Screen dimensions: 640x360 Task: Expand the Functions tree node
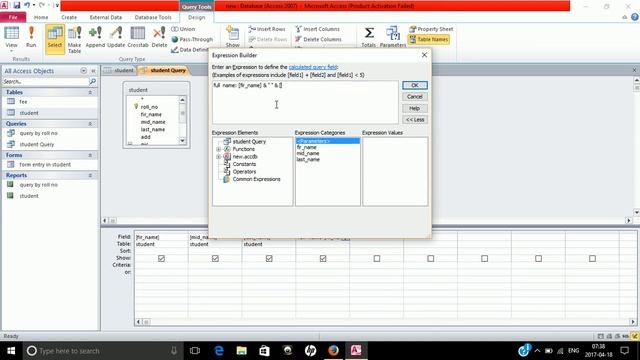pos(218,149)
